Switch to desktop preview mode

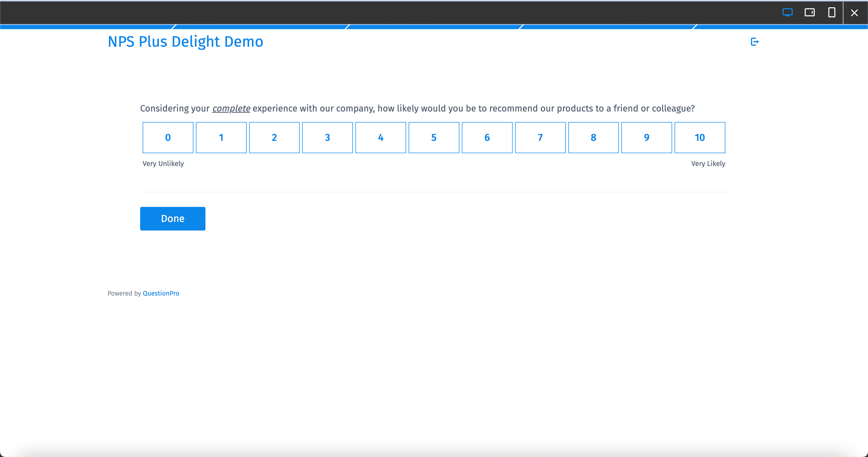(x=788, y=13)
